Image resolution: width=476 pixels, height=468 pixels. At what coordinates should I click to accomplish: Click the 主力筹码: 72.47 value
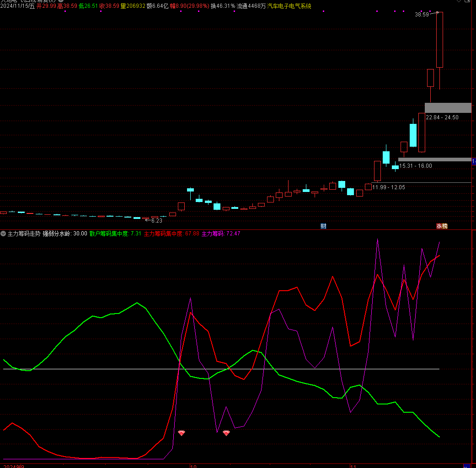click(x=221, y=234)
